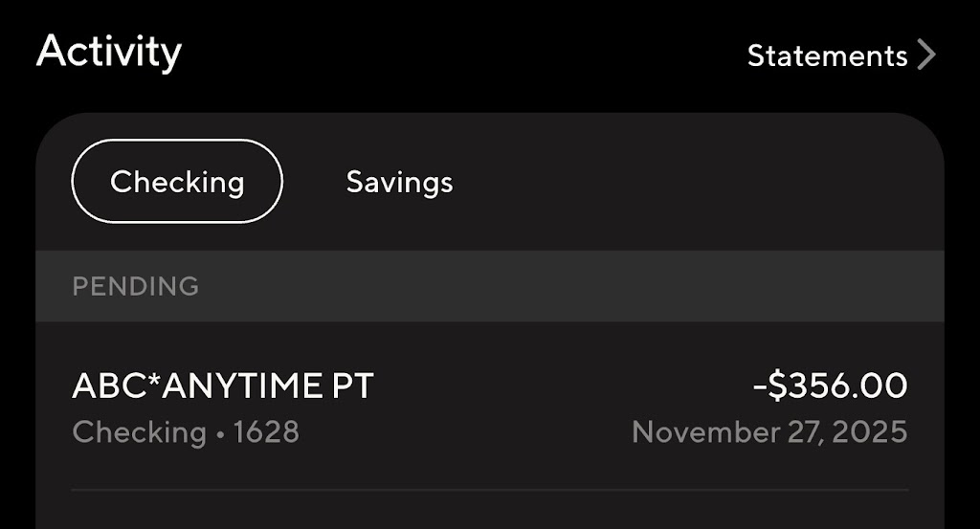
Task: Click the chevron arrow beside Statements
Action: point(925,55)
